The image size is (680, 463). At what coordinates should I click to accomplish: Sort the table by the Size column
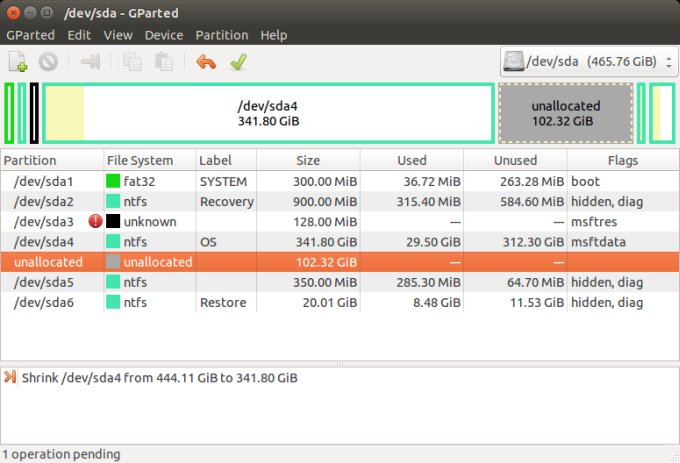pos(308,160)
